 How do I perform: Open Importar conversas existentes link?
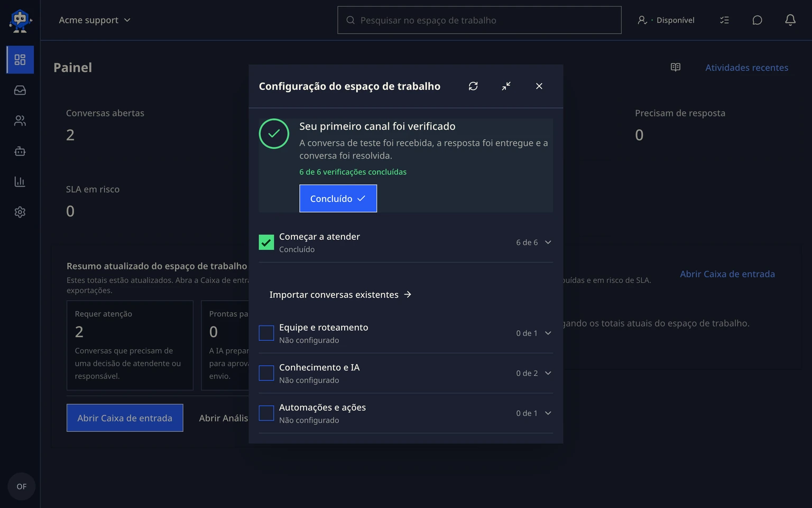pyautogui.click(x=340, y=295)
